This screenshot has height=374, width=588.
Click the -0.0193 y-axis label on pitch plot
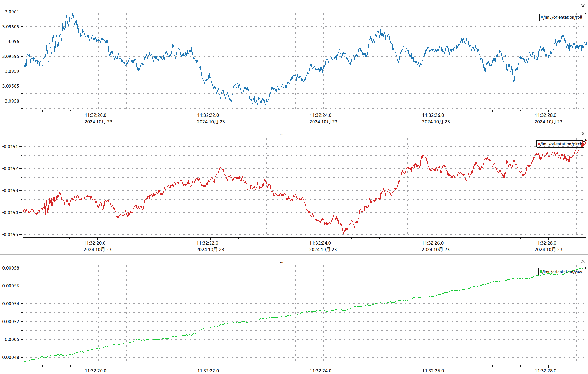[x=10, y=190]
